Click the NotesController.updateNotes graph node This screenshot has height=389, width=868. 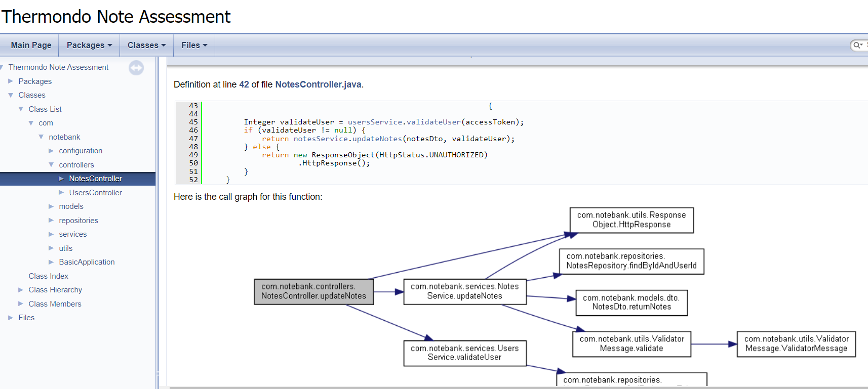pos(314,291)
